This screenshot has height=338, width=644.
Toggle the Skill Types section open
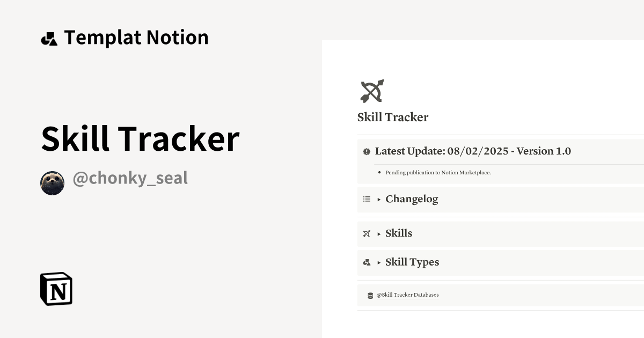(x=413, y=262)
